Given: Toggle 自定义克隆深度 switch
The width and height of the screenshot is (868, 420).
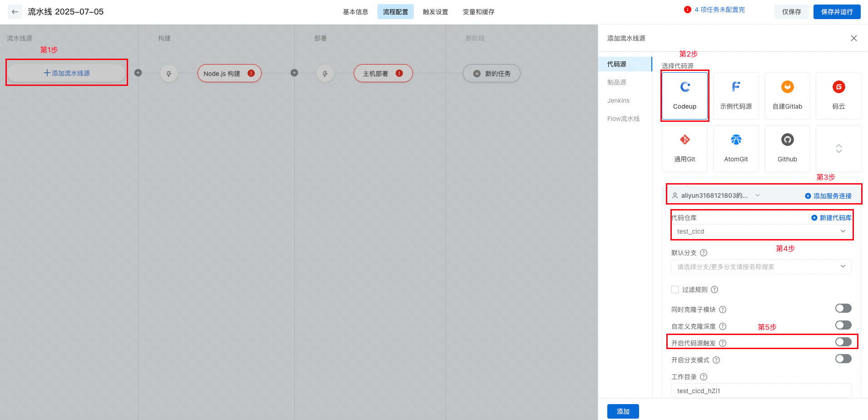Looking at the screenshot, I should [x=843, y=325].
